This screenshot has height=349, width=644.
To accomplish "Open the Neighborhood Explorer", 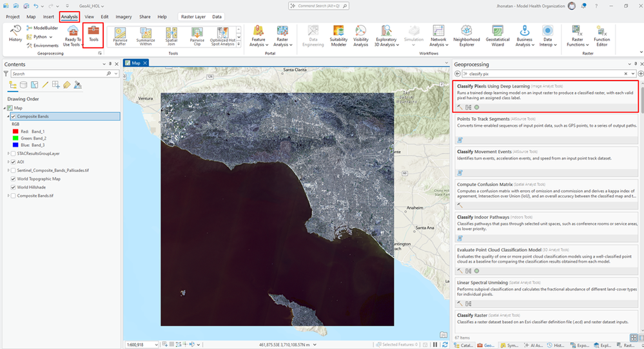I will [x=466, y=35].
